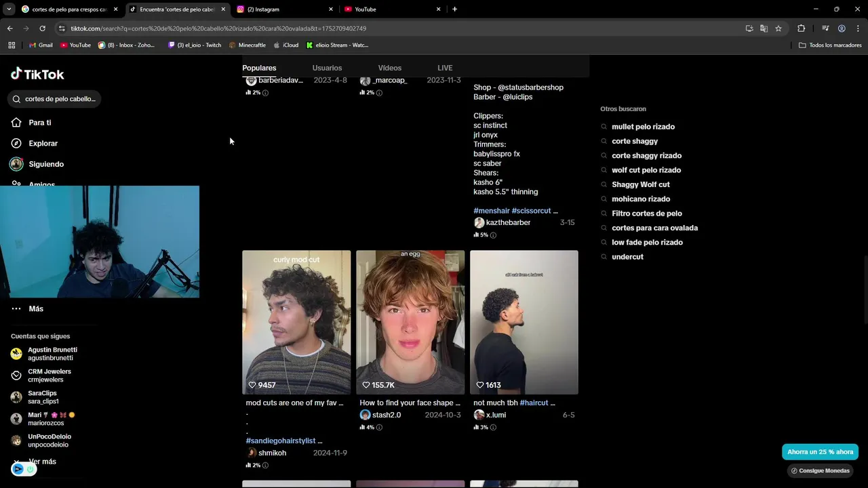Open the curly mod cut video thumbnail
Screen dimensions: 868x488
click(x=296, y=322)
